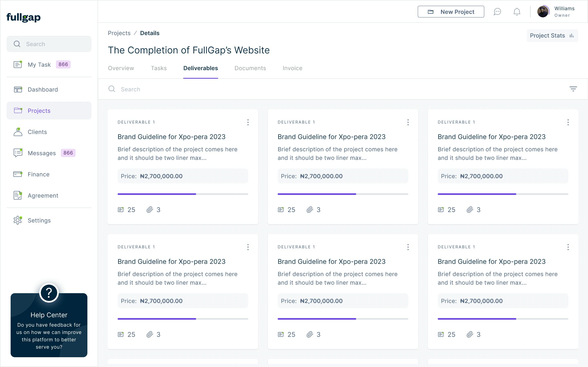Click the Agreement document icon in sidebar

(x=18, y=195)
